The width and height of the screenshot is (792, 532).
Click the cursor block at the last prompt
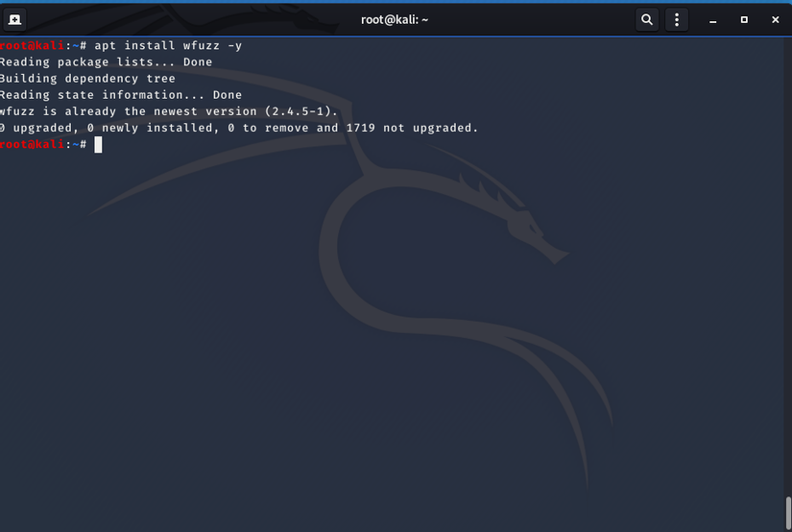[98, 144]
